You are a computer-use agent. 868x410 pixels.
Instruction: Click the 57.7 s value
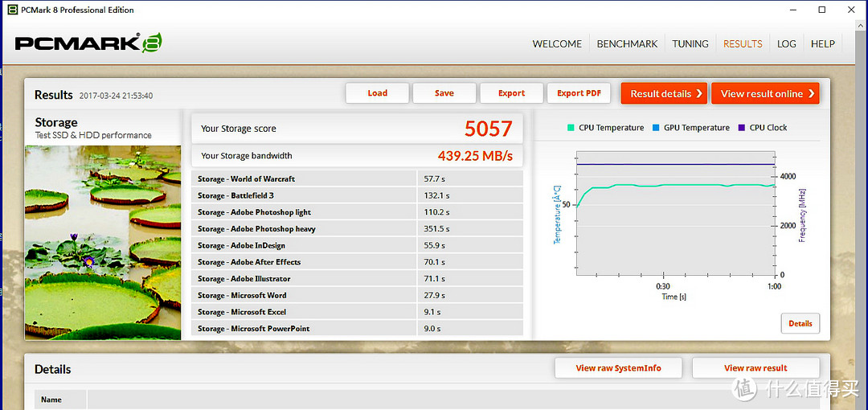click(434, 179)
